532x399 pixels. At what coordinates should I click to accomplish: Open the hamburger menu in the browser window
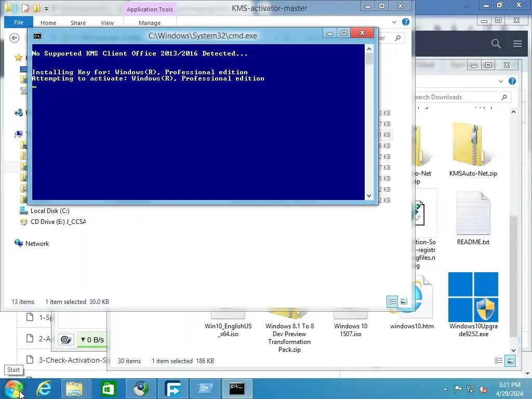[517, 44]
